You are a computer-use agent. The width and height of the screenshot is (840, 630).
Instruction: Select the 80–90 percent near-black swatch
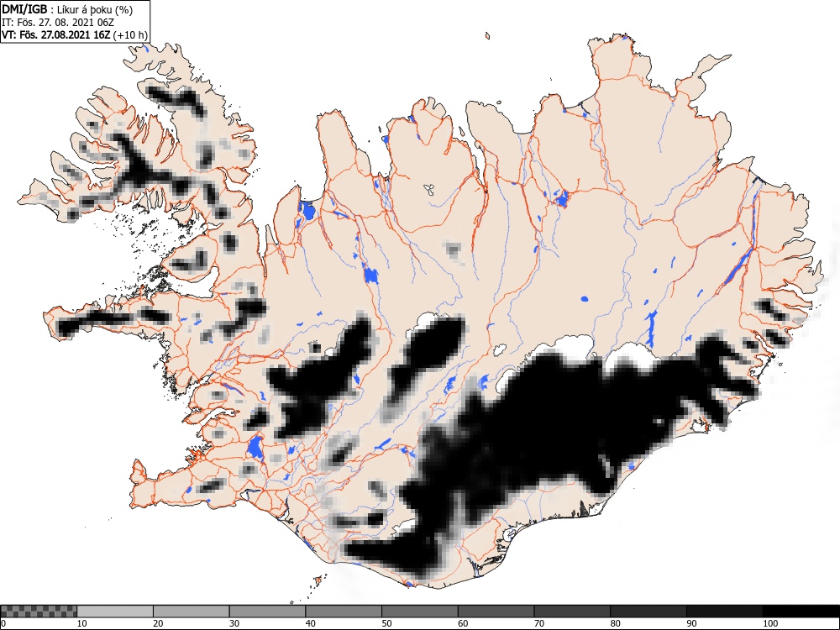(648, 612)
